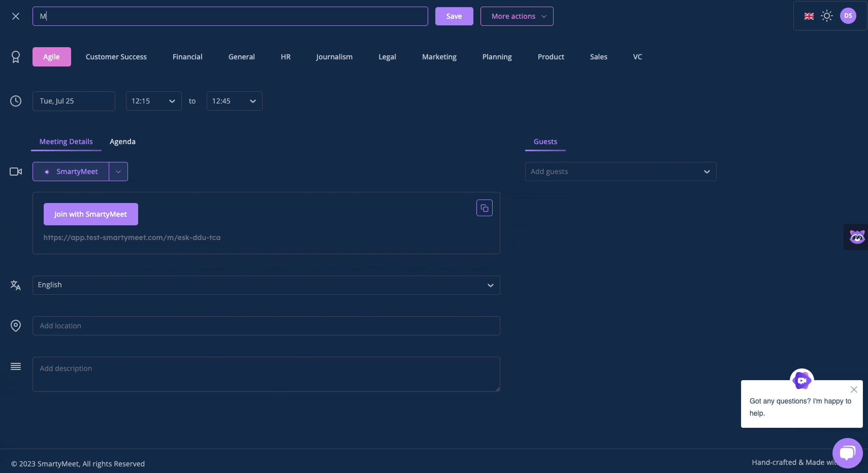This screenshot has height=473, width=868.
Task: Select the General category
Action: [242, 57]
